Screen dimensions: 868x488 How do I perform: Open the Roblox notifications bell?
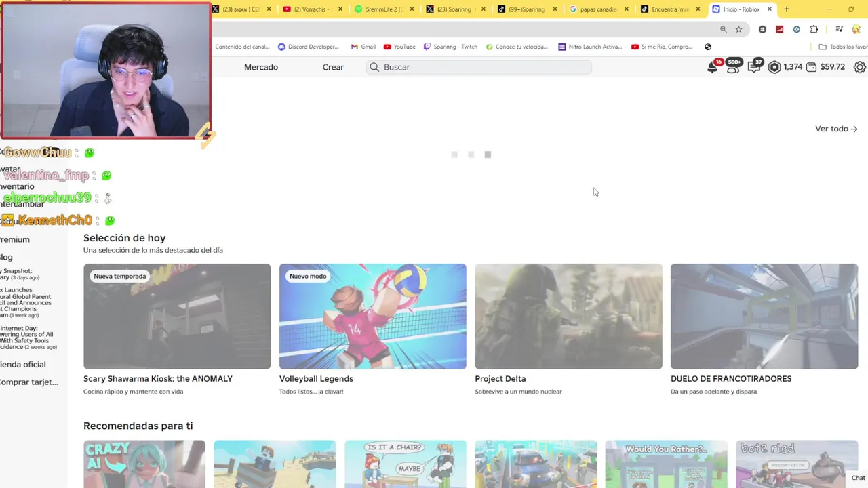[713, 67]
